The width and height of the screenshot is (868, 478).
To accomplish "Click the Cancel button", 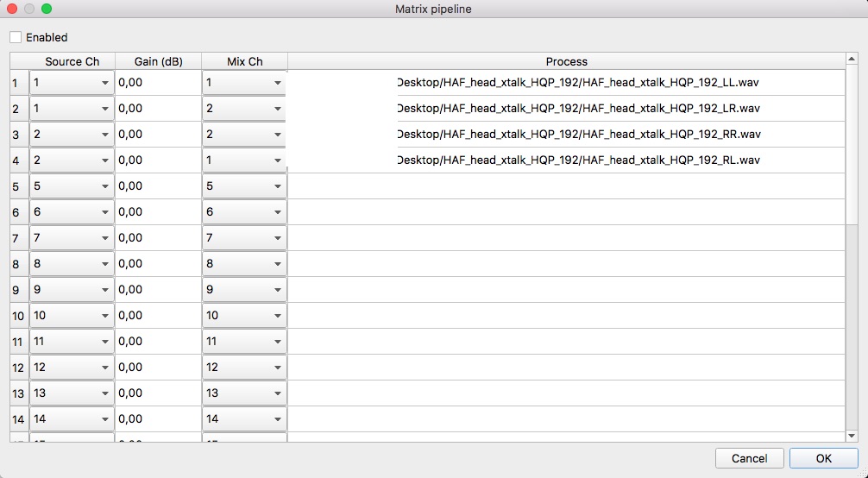I will pyautogui.click(x=749, y=458).
